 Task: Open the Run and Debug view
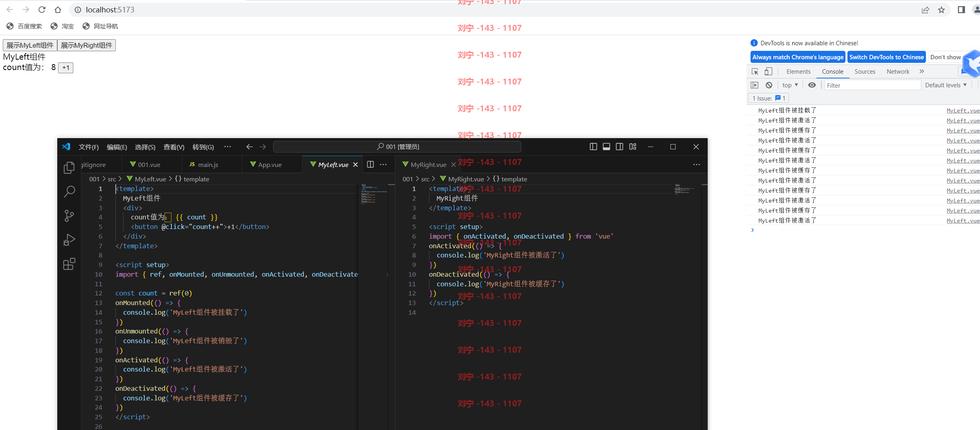click(69, 240)
